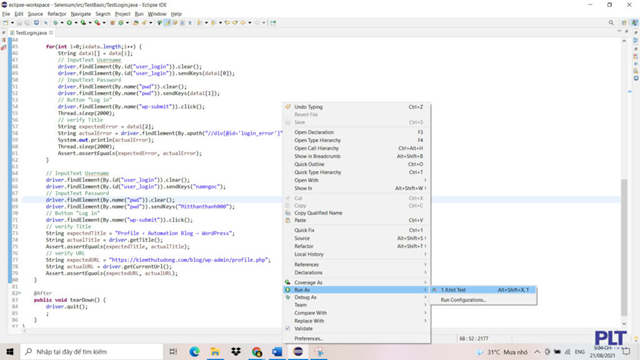Click the New Java Class toolbar icon
Viewport: 640px width, 360px height.
pyautogui.click(x=120, y=23)
